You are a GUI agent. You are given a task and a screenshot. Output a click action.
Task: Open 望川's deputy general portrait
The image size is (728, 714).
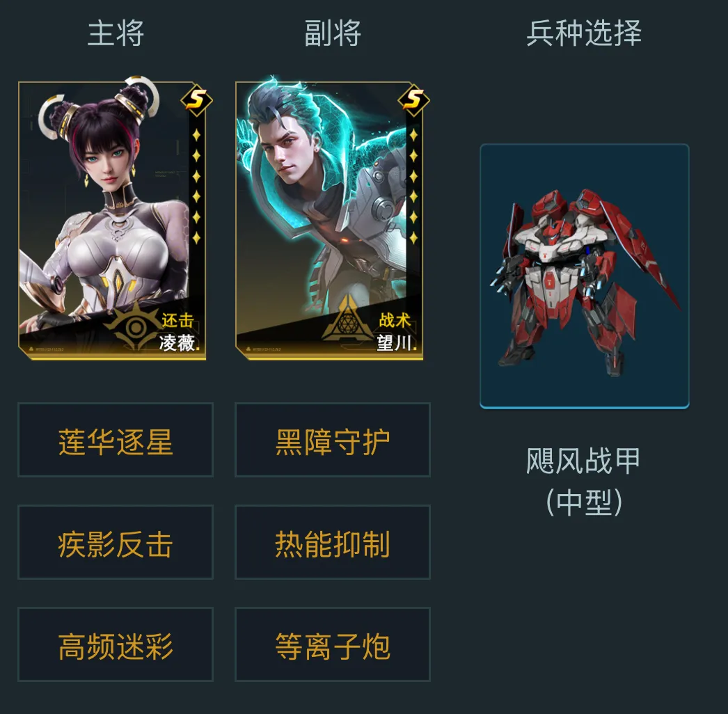coord(329,221)
